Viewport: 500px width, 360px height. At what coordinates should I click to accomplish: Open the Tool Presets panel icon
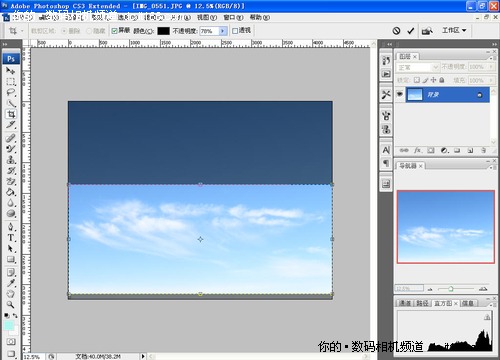[386, 95]
